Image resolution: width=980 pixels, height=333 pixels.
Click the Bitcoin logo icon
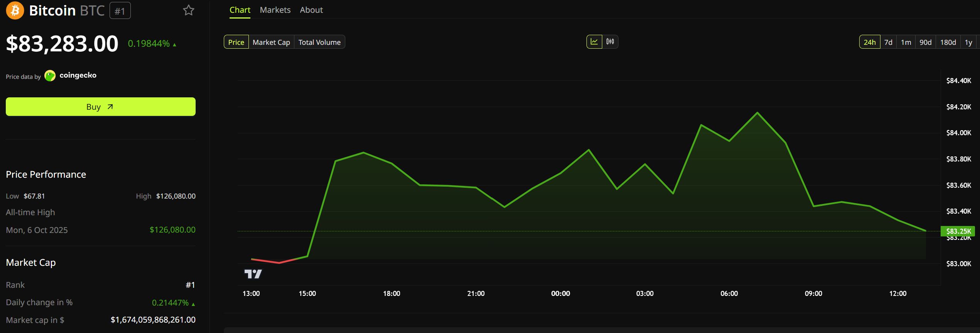15,10
